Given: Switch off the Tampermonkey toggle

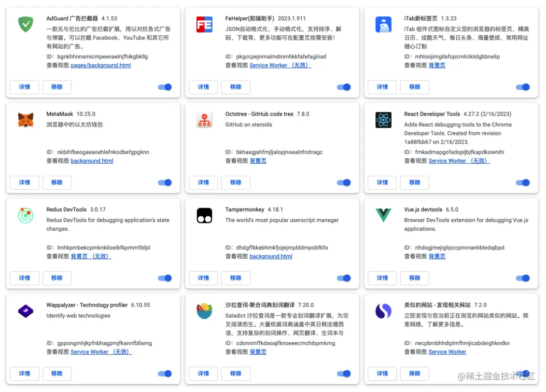Looking at the screenshot, I should pos(344,278).
